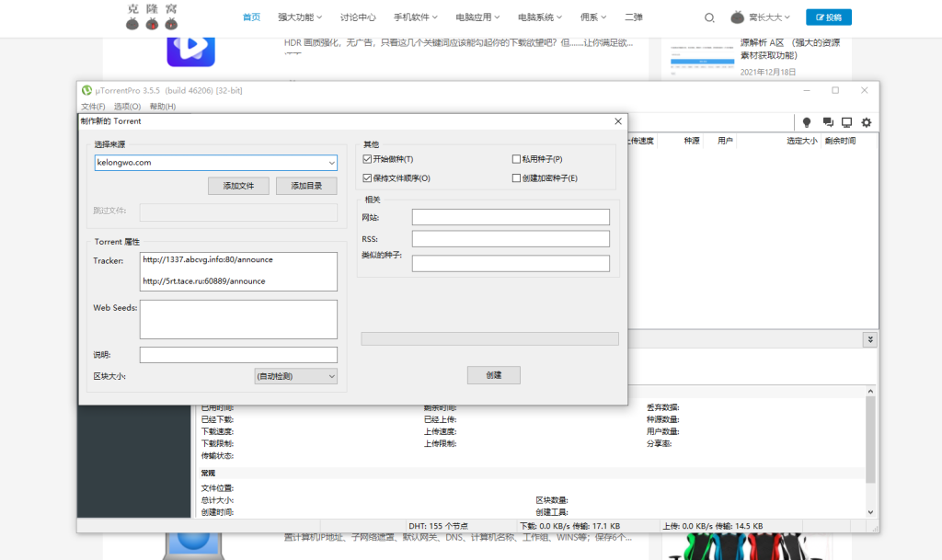Sort by the 用户 column header
The image size is (942, 560).
point(725,141)
